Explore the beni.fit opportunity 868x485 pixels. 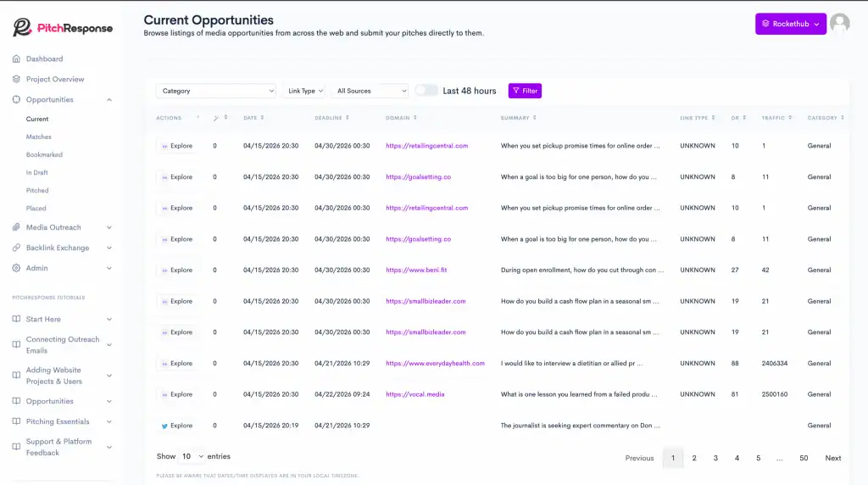point(176,270)
